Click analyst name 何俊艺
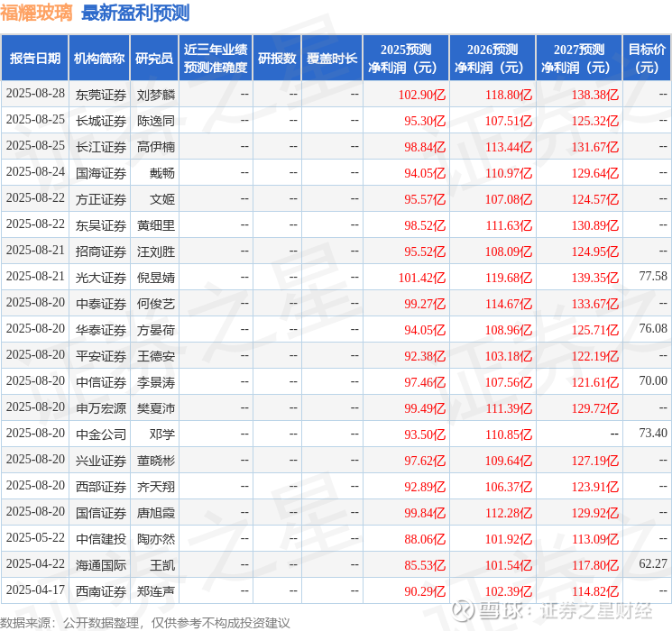This screenshot has width=672, height=631. click(x=156, y=304)
